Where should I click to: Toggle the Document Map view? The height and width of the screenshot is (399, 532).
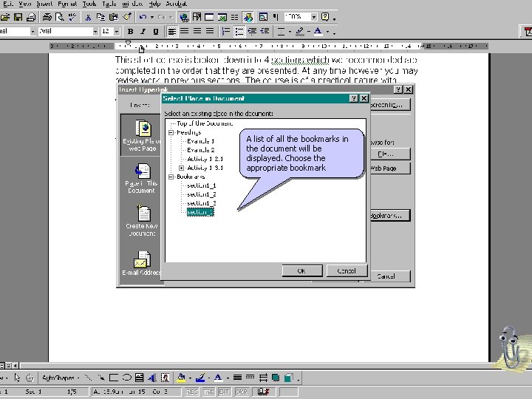coord(263,17)
